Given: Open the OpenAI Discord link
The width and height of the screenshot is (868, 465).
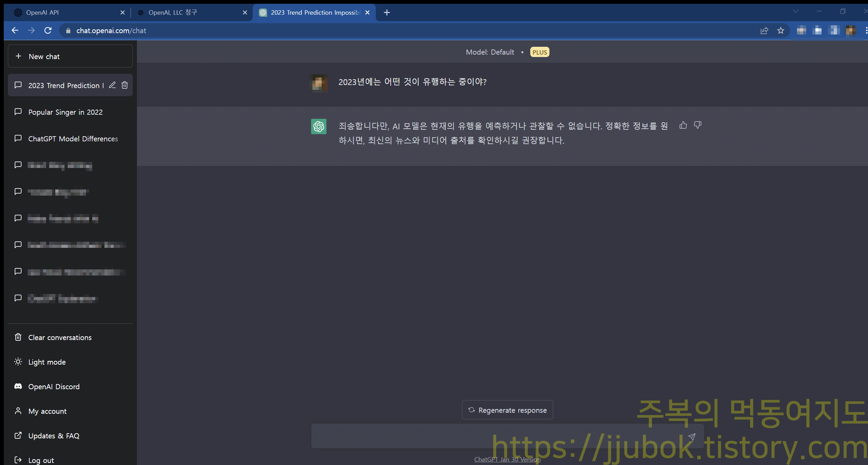Looking at the screenshot, I should [70, 386].
